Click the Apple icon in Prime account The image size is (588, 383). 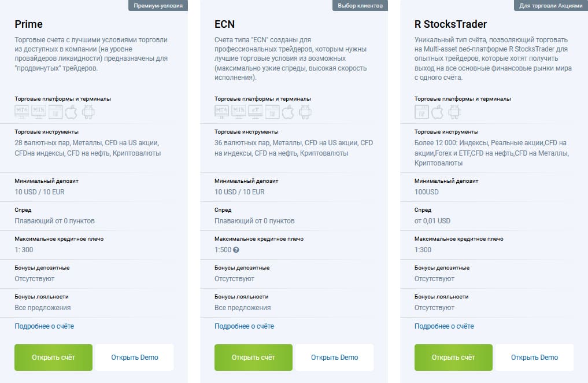click(71, 112)
